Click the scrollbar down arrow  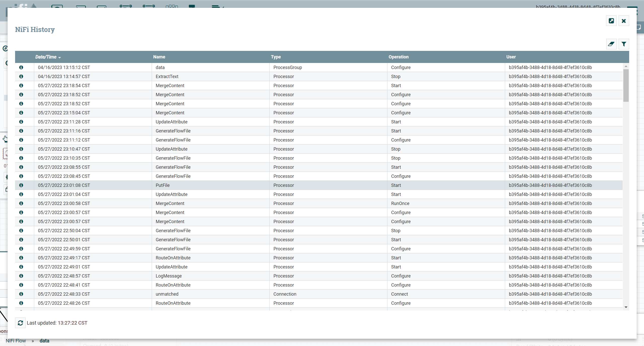point(626,307)
